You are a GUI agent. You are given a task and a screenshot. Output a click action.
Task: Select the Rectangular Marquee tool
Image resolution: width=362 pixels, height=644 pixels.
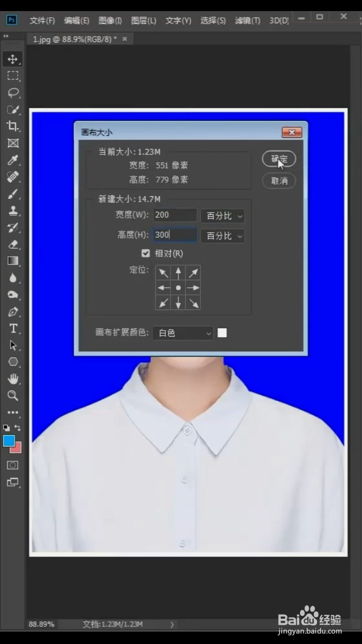(13, 76)
